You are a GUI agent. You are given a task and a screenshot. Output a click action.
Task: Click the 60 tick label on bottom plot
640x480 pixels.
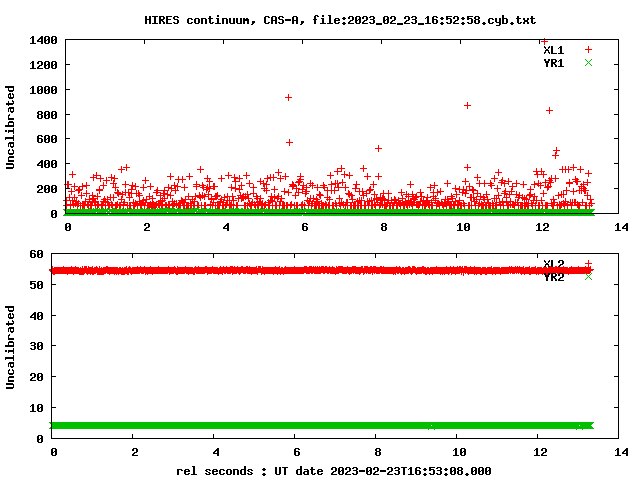[36, 254]
